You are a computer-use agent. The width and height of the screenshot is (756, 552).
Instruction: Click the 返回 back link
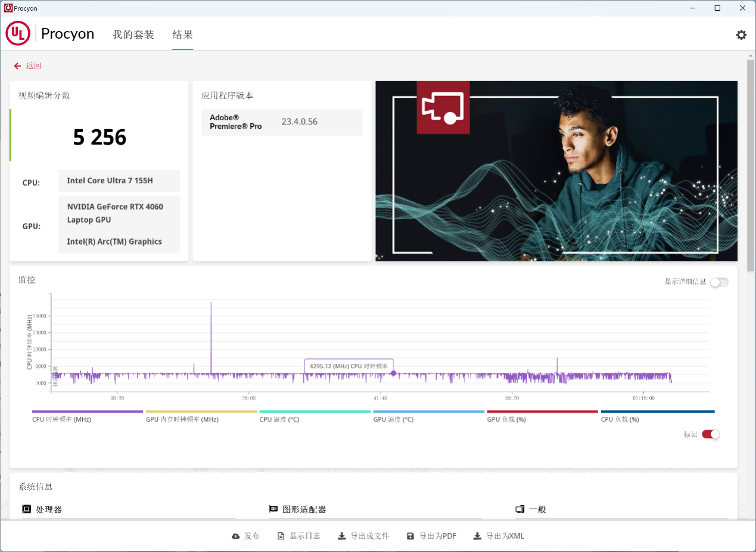pyautogui.click(x=27, y=66)
